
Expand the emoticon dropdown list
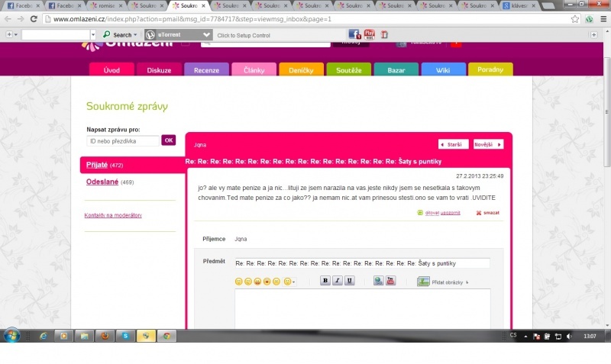[x=290, y=282]
